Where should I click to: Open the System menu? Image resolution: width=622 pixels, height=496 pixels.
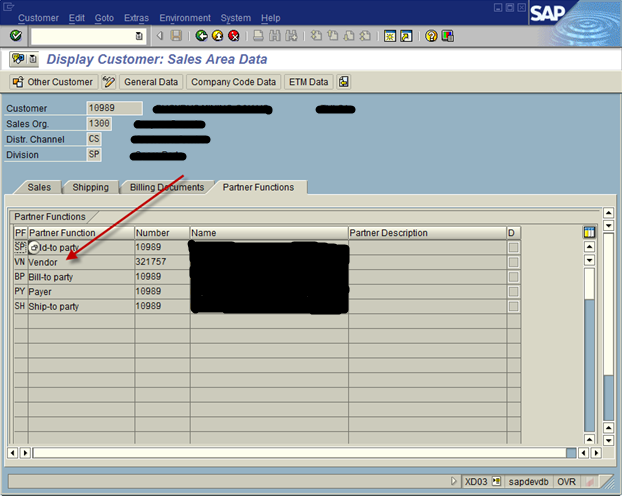pos(236,18)
